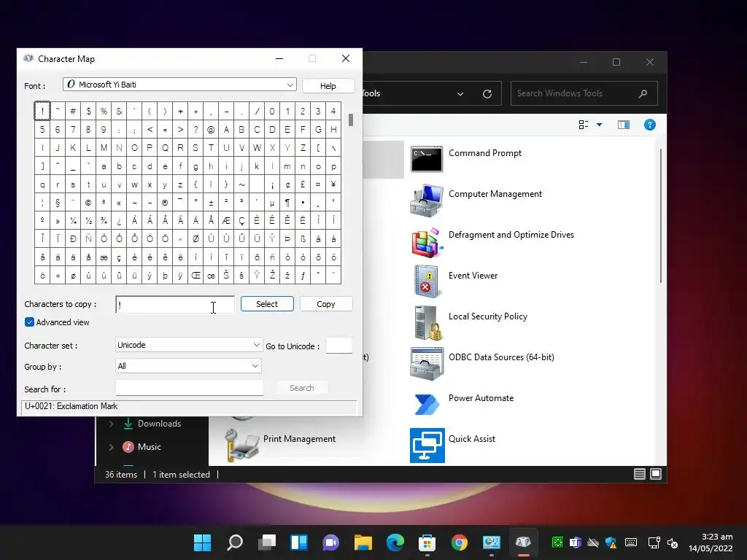Click the Copy button

[326, 304]
